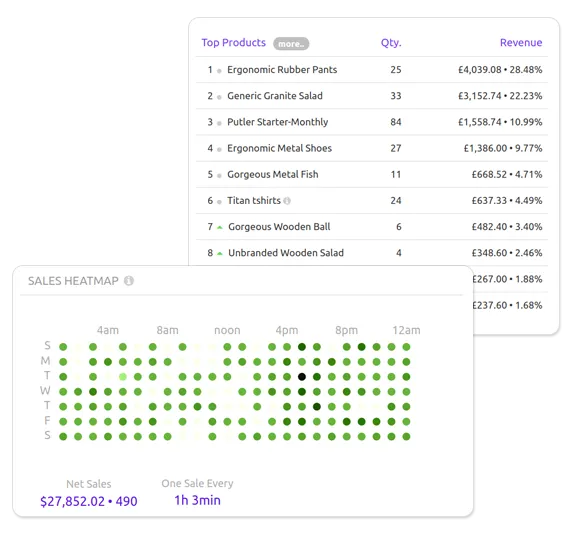The width and height of the screenshot is (576, 534).
Task: Select the Putler Starter-Monthly product
Action: [278, 122]
